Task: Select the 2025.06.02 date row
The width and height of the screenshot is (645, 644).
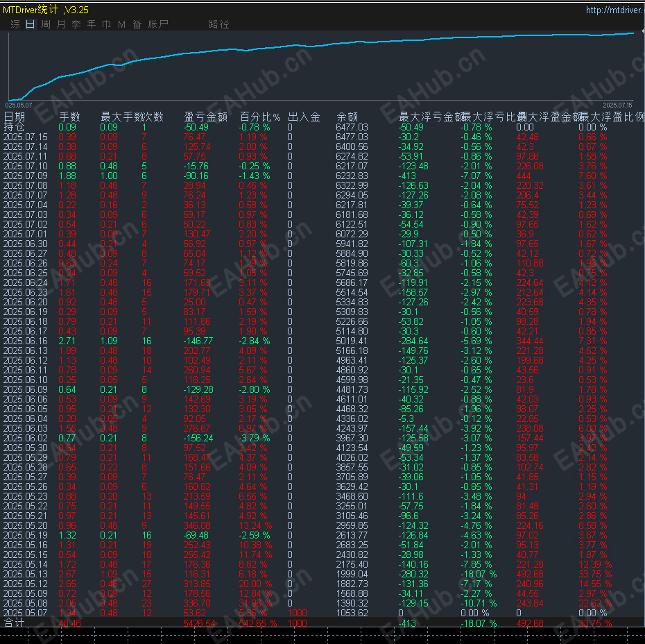Action: coord(26,439)
